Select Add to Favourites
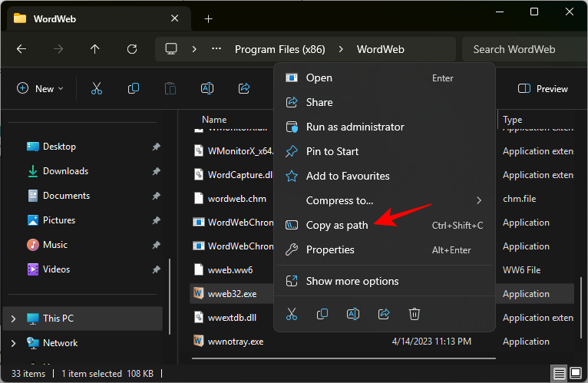This screenshot has width=588, height=383. point(385,176)
